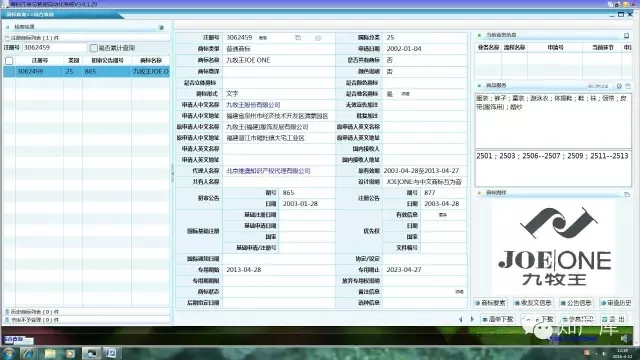640x360 pixels.
Task: Click the maximize icon in current business info panel
Action: (627, 36)
